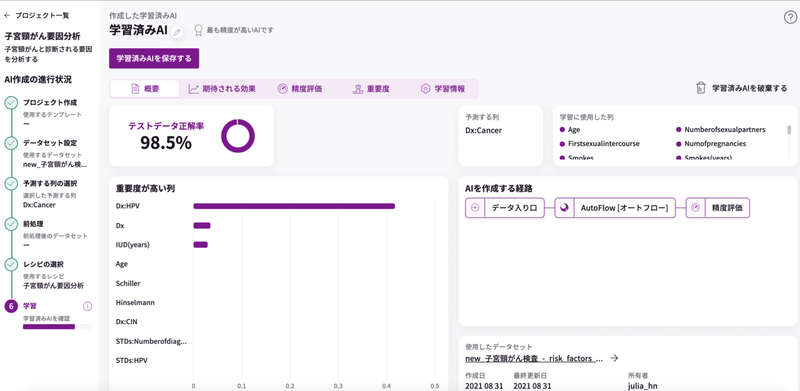Click the 子宮頸がん要因分析 project title
Viewport: 800px width, 391px height.
(x=42, y=37)
